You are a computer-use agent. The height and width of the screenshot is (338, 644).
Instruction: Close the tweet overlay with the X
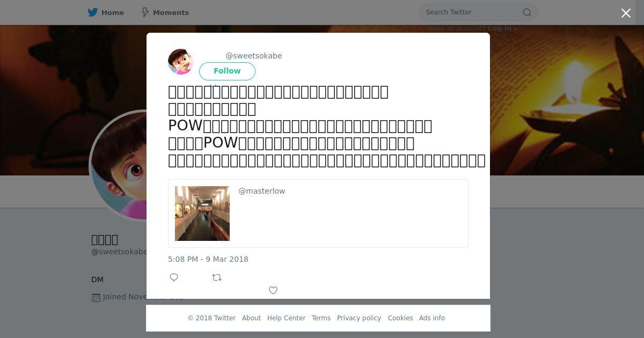pos(626,13)
